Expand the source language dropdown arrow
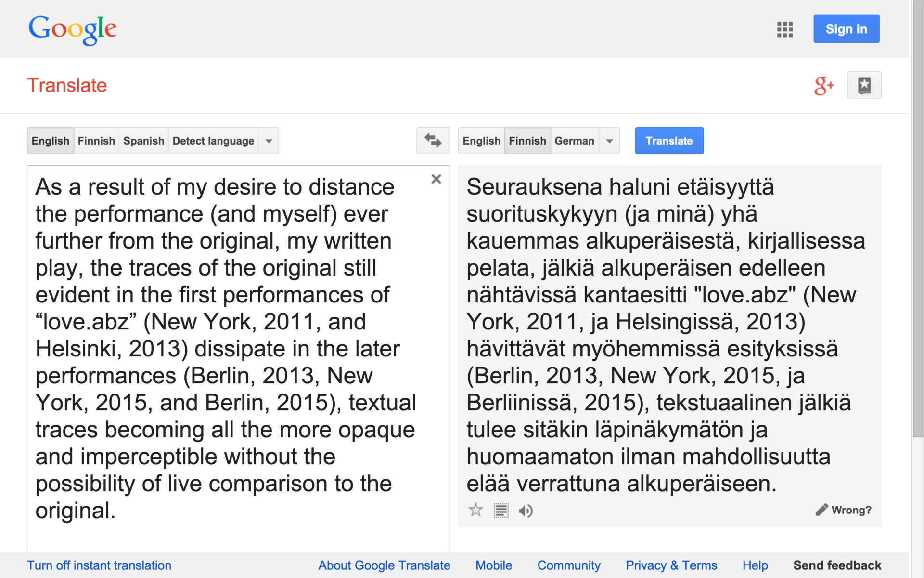924x578 pixels. [x=269, y=141]
